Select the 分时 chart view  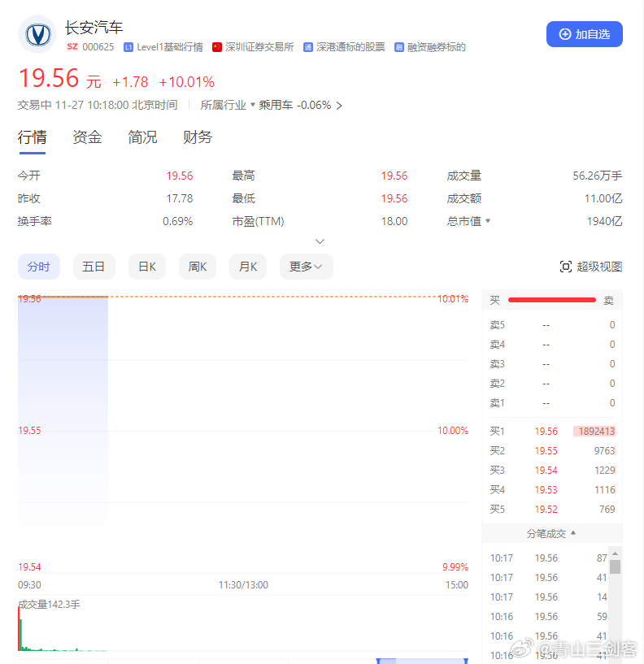click(x=38, y=267)
